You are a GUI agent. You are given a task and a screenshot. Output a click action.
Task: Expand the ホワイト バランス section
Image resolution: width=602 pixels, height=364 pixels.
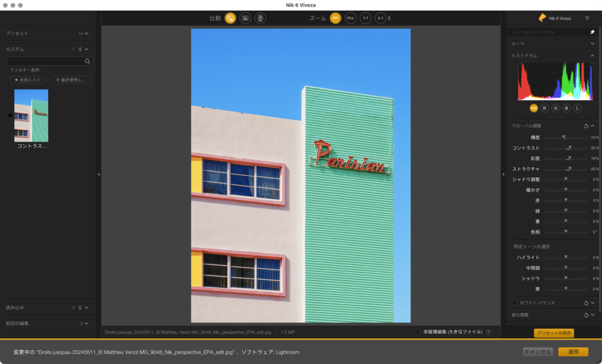(x=593, y=303)
